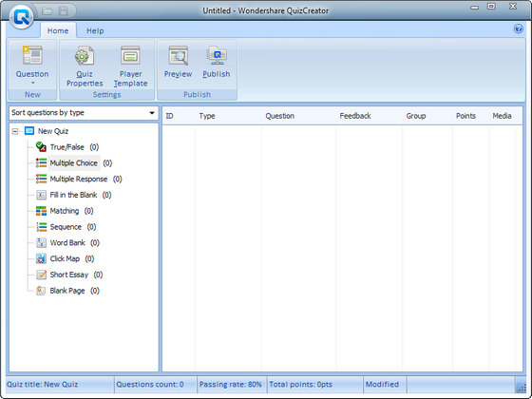Click 'Questions count: 0' status entry
The width and height of the screenshot is (532, 399).
pyautogui.click(x=150, y=385)
